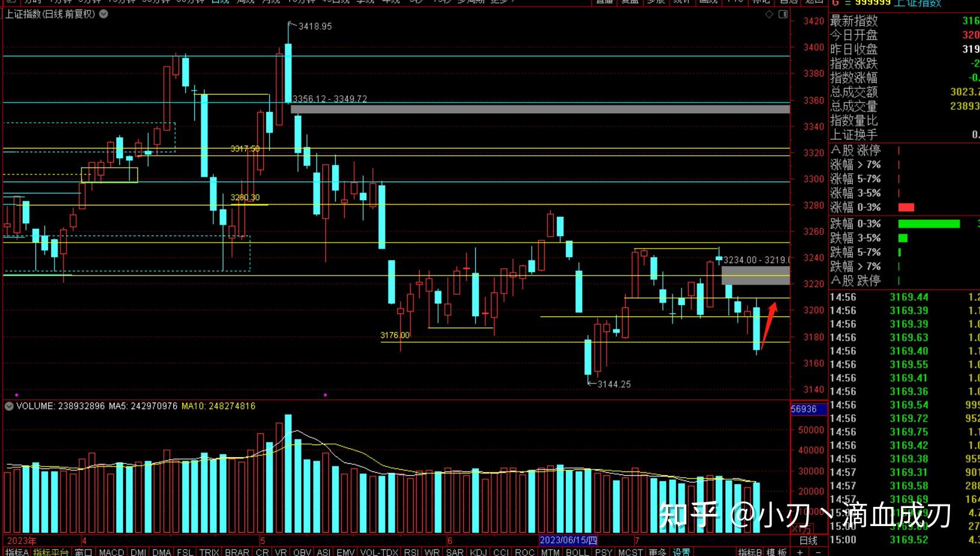The height and width of the screenshot is (556, 980).
Task: Click the 总成交额 row
Action: (x=904, y=92)
